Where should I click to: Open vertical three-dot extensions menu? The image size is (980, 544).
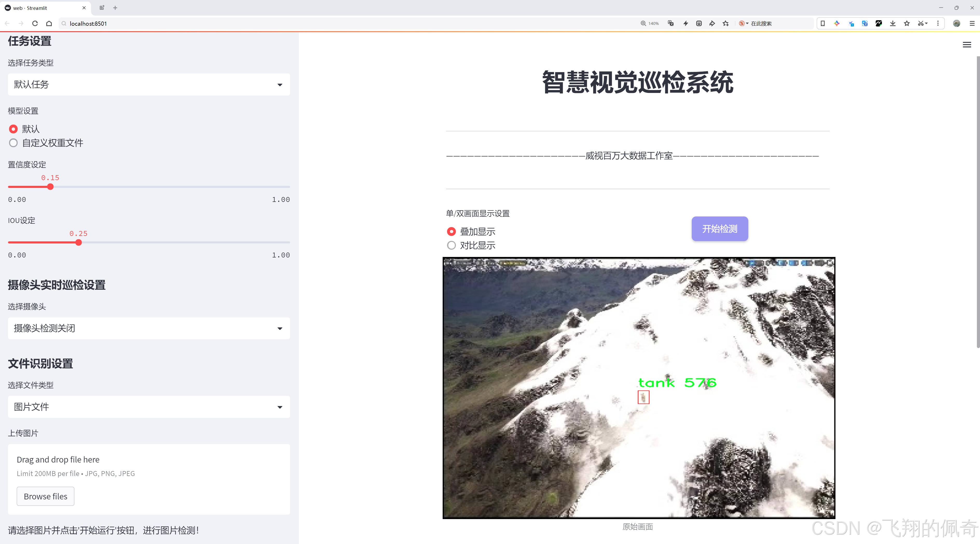point(938,24)
